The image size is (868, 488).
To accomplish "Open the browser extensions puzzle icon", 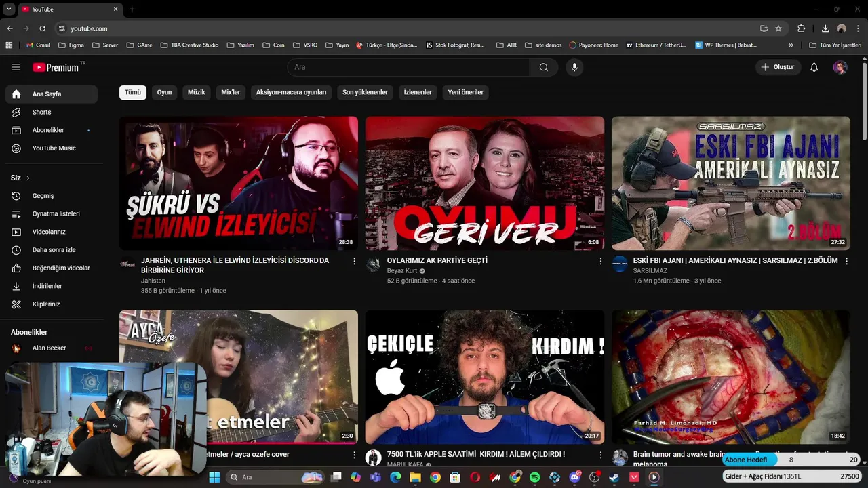I will click(802, 28).
